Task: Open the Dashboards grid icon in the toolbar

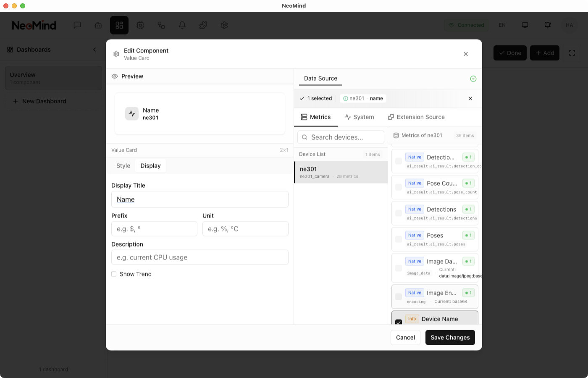Action: tap(119, 25)
